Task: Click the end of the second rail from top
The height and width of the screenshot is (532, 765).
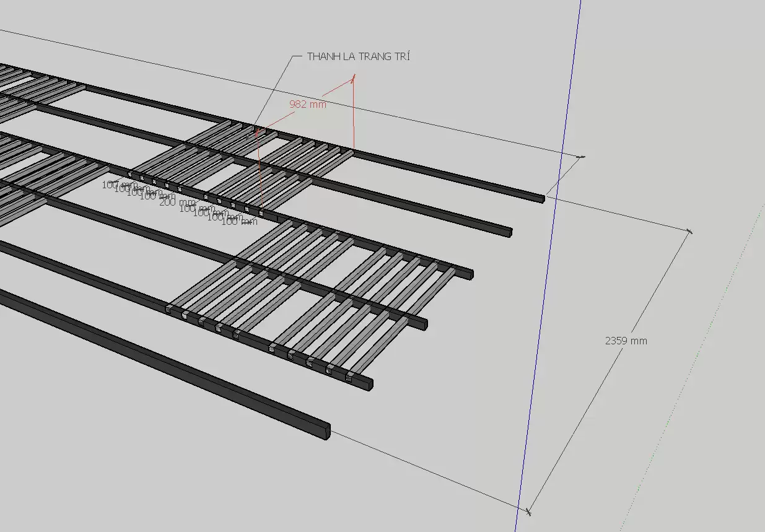Action: (x=509, y=232)
